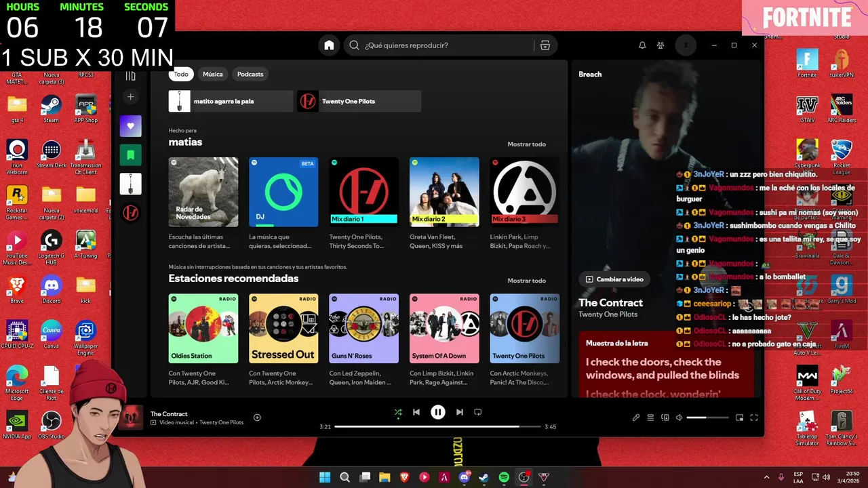Open Twenty One Pilots artist in sidebar
The width and height of the screenshot is (868, 488).
tap(131, 213)
